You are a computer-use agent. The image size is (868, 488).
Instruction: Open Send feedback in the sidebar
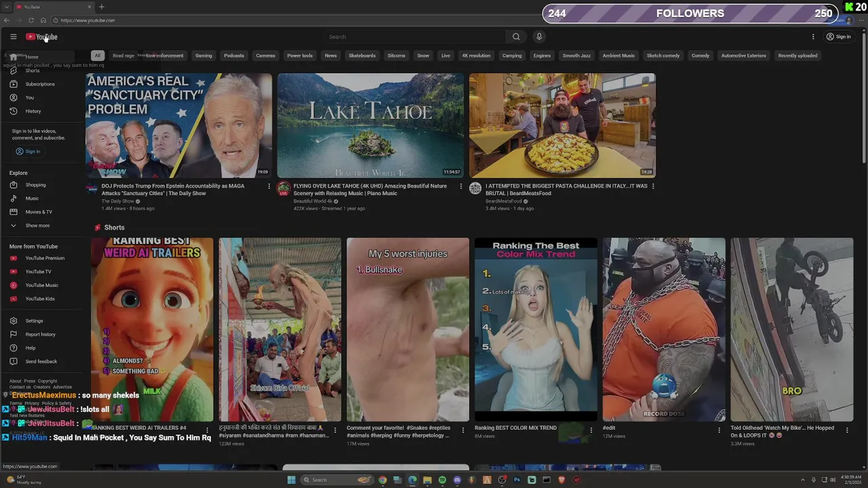pyautogui.click(x=41, y=361)
